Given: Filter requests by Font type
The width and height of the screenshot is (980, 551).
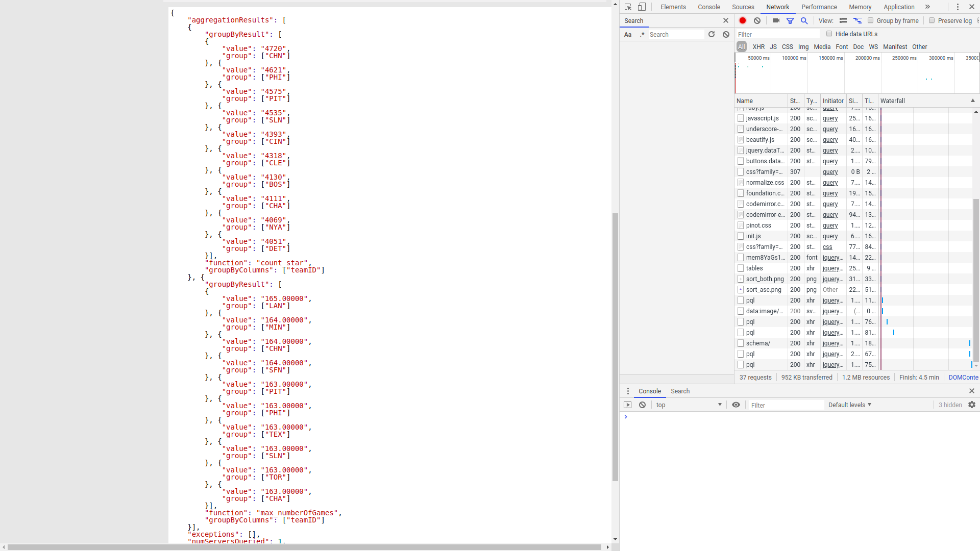Looking at the screenshot, I should click(842, 47).
